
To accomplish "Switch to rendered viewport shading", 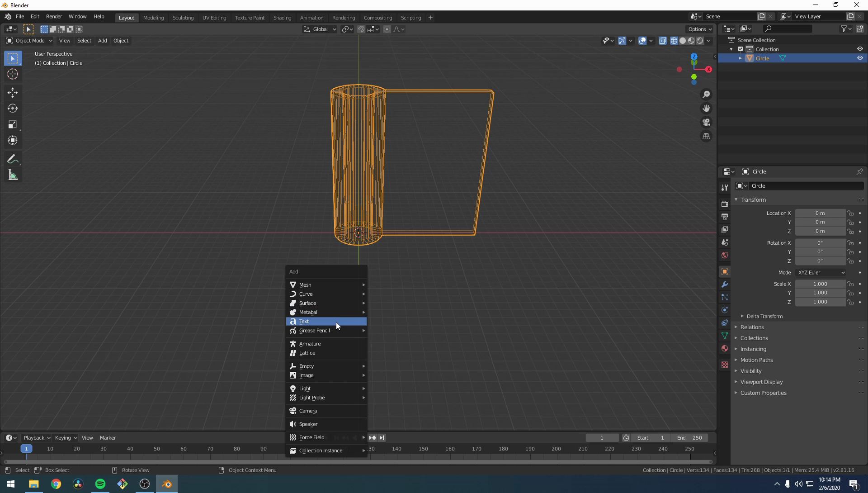I will coord(700,41).
